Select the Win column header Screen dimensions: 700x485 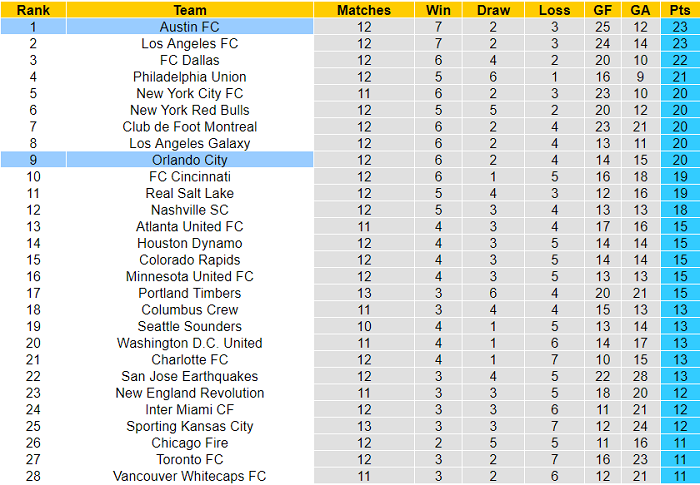click(x=438, y=10)
